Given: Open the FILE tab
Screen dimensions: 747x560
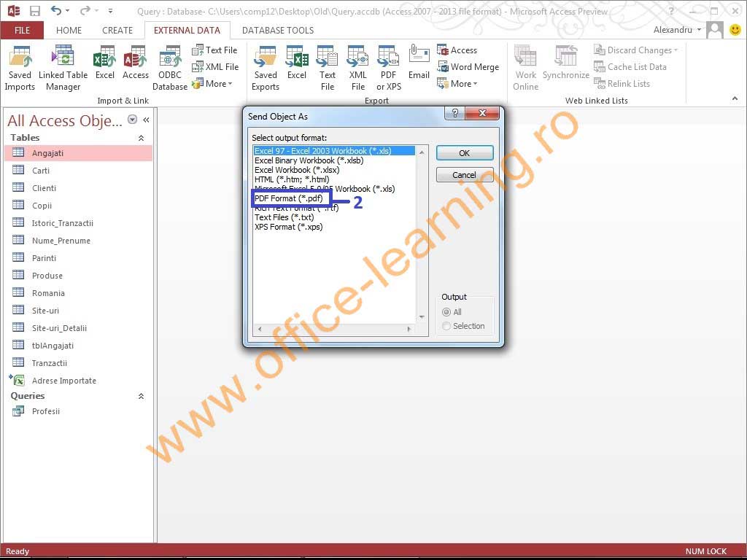Looking at the screenshot, I should click(x=22, y=31).
